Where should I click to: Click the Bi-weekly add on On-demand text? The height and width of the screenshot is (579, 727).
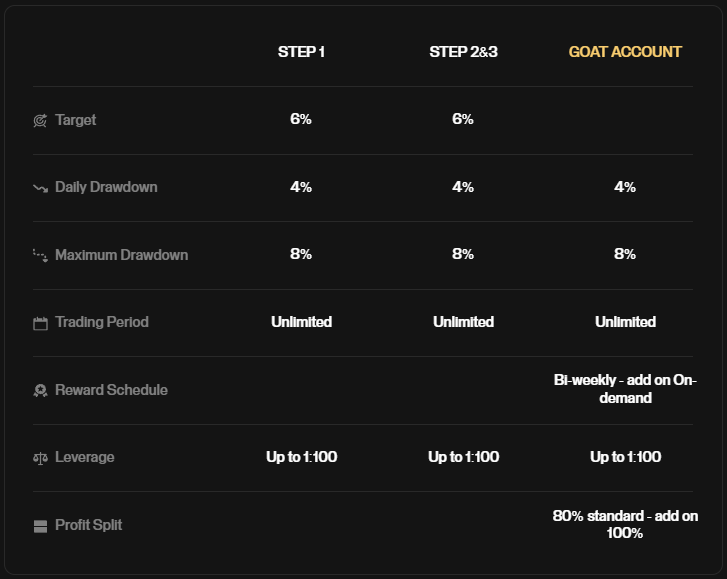coord(625,389)
